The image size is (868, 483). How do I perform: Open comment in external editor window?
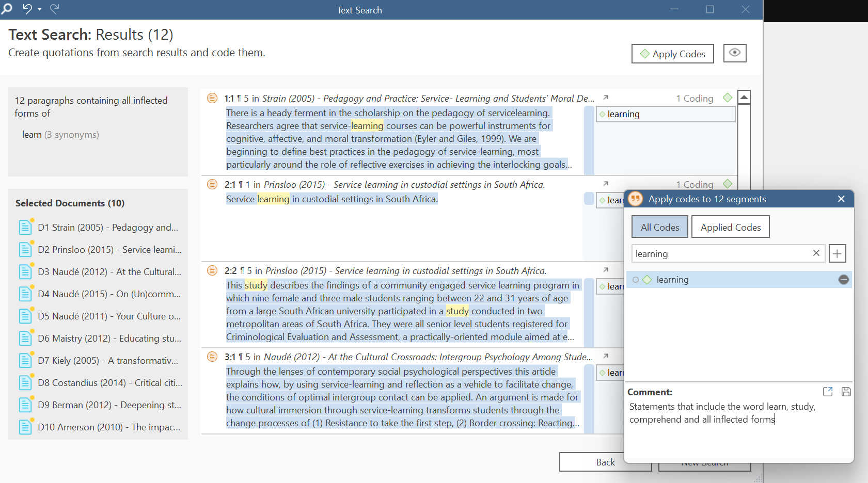828,392
